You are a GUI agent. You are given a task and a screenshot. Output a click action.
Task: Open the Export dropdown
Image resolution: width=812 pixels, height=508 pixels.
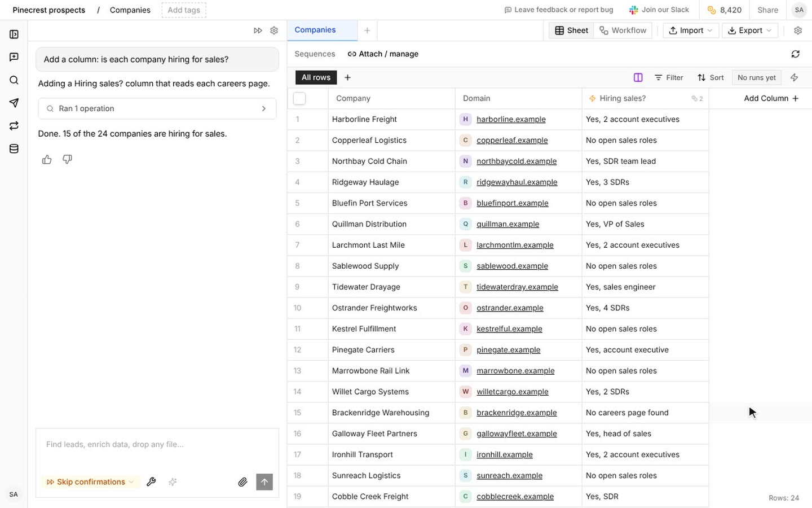click(x=750, y=30)
